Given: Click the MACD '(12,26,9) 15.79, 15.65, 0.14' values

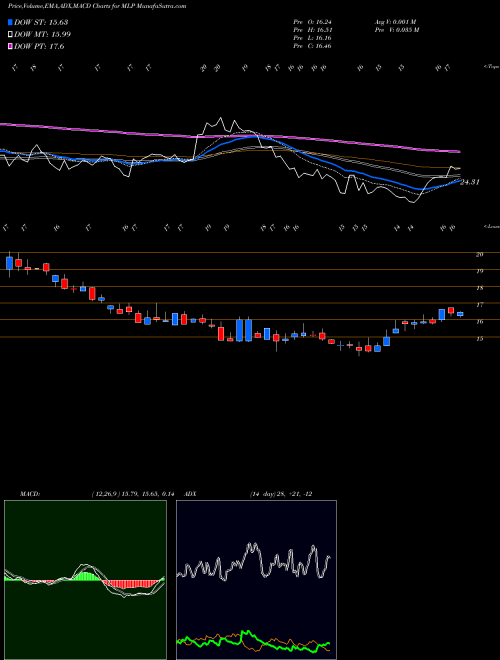Looking at the screenshot, I should coord(133,494).
